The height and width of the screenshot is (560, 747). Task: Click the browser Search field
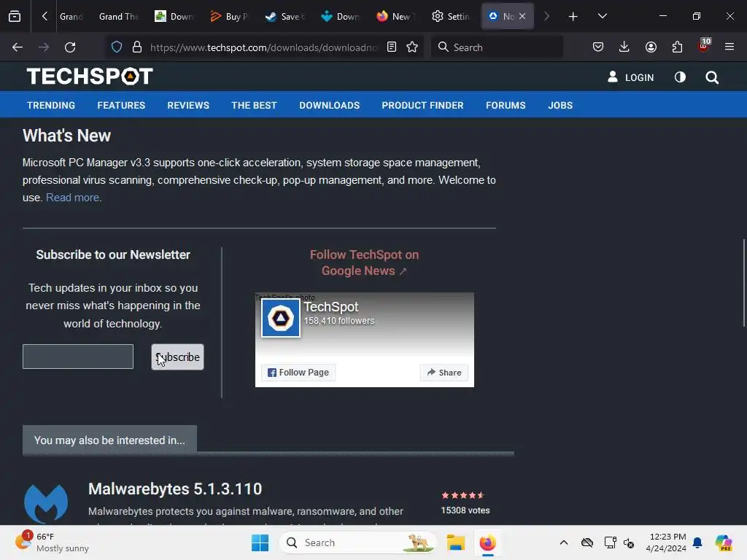coord(497,47)
